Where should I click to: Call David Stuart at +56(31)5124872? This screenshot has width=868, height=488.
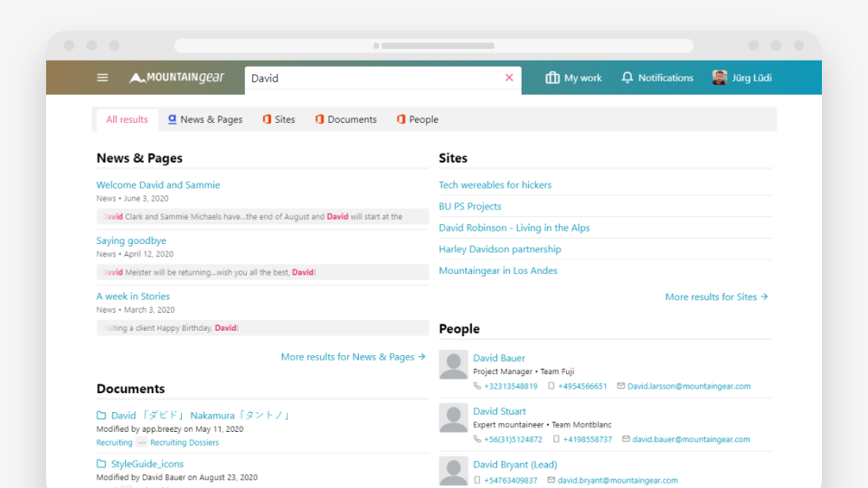(514, 439)
